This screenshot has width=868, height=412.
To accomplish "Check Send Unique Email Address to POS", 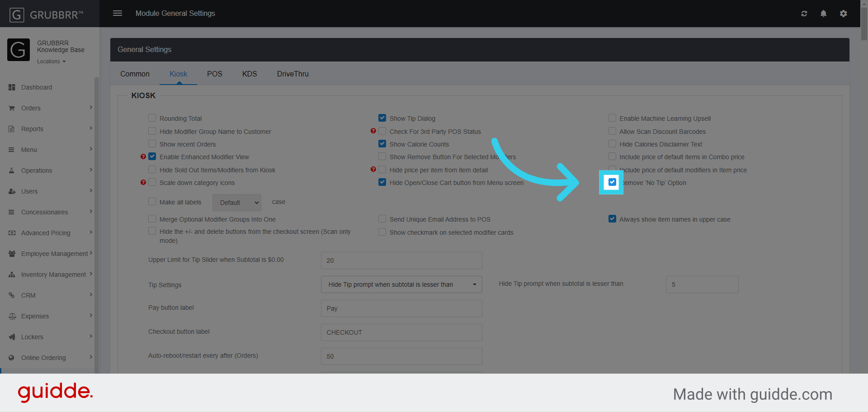I will 382,219.
